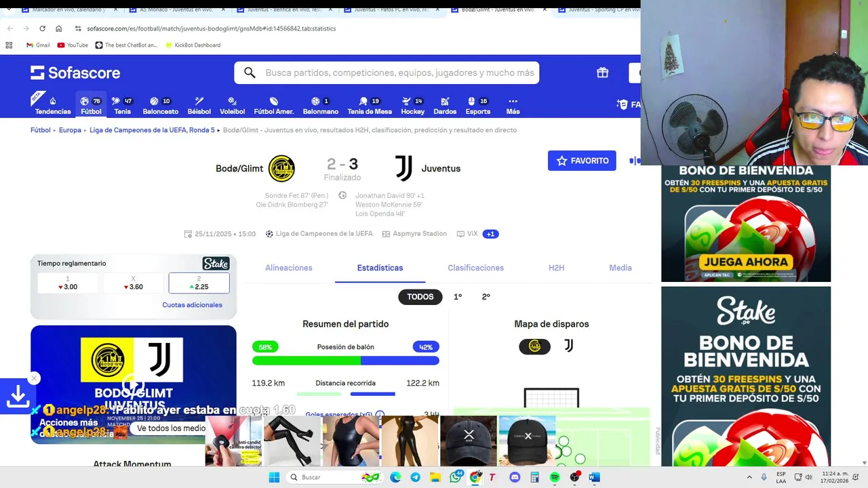Click the blue download arrow widget
Screen dimensions: 868x488
click(18, 397)
